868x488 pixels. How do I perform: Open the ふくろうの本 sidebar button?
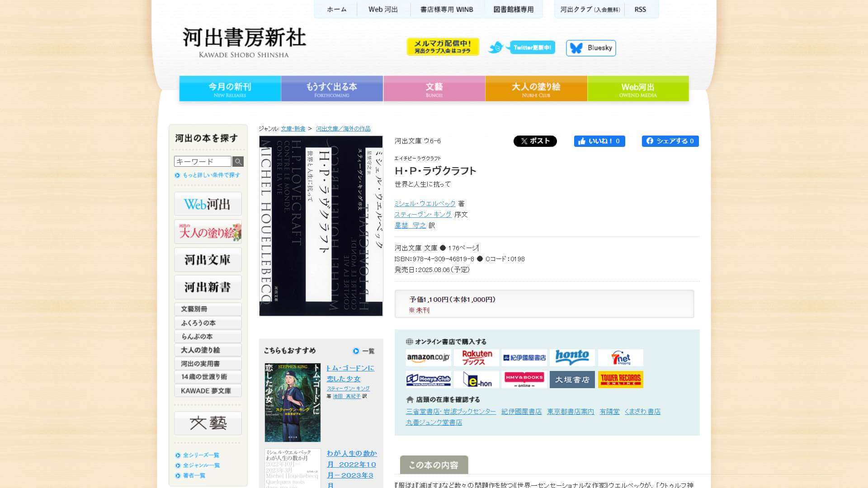coord(208,323)
